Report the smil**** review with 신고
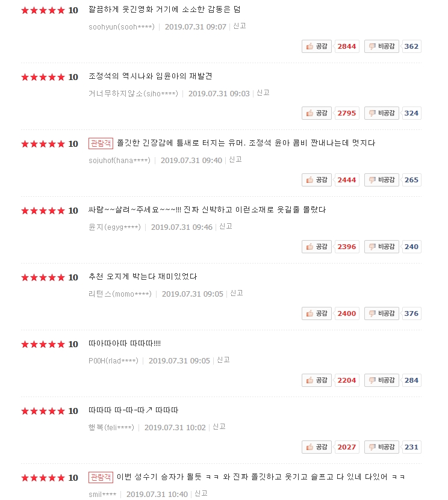Screen dimensions: 448x500 (x=201, y=493)
